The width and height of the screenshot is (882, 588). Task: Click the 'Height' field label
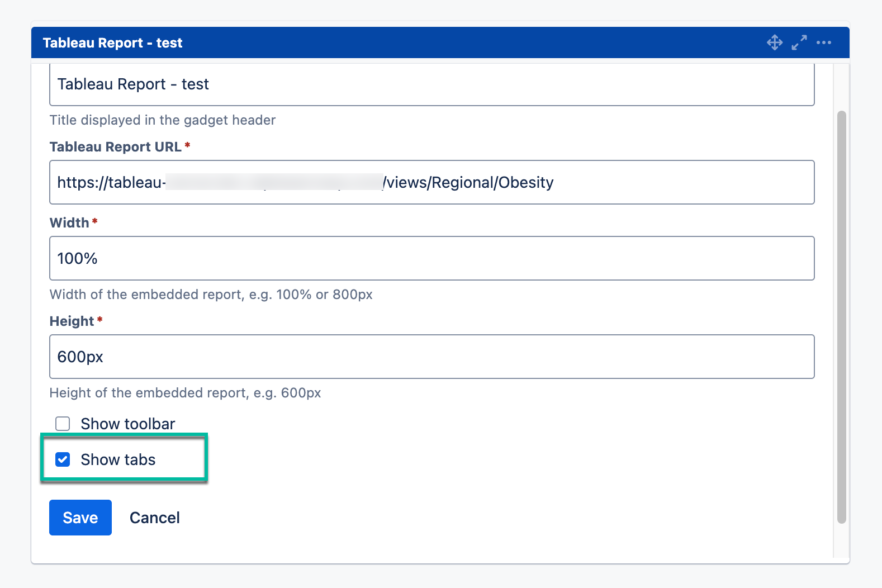(x=72, y=321)
